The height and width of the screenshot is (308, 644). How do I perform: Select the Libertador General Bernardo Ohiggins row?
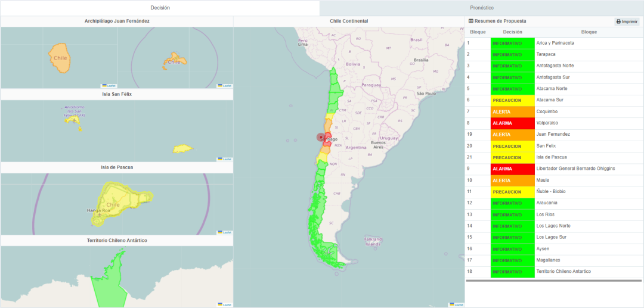tap(575, 169)
